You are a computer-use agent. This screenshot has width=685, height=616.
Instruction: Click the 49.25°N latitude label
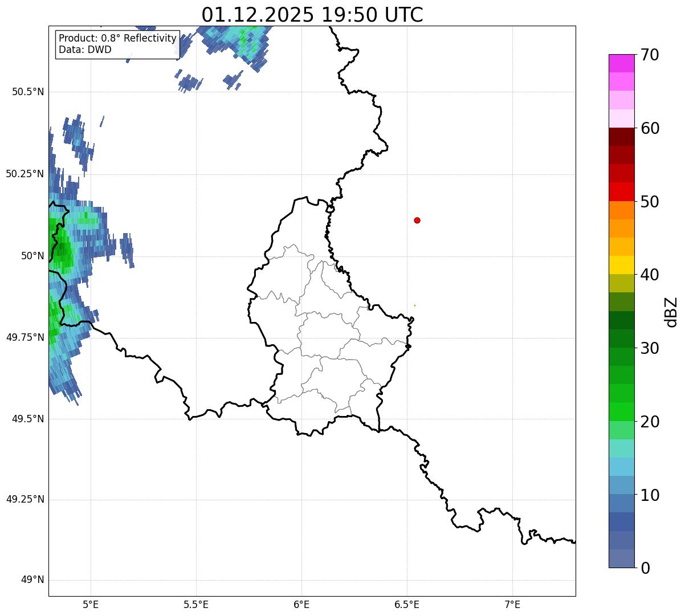click(25, 500)
